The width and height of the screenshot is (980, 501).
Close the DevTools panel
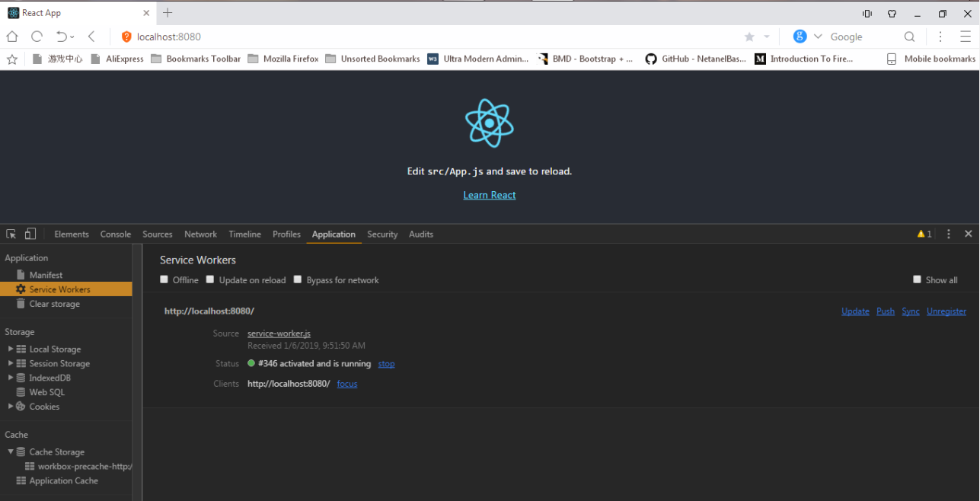click(x=969, y=234)
